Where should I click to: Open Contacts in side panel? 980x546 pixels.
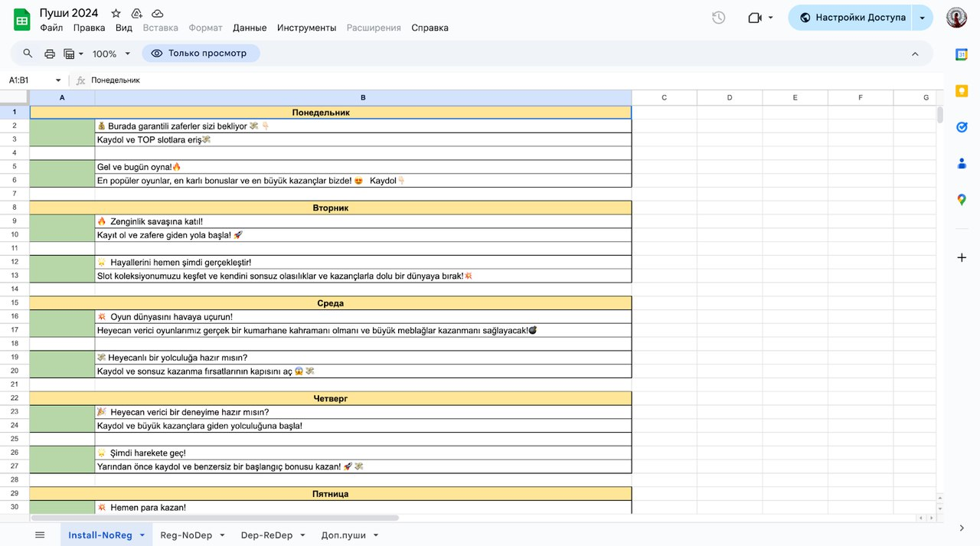[962, 163]
